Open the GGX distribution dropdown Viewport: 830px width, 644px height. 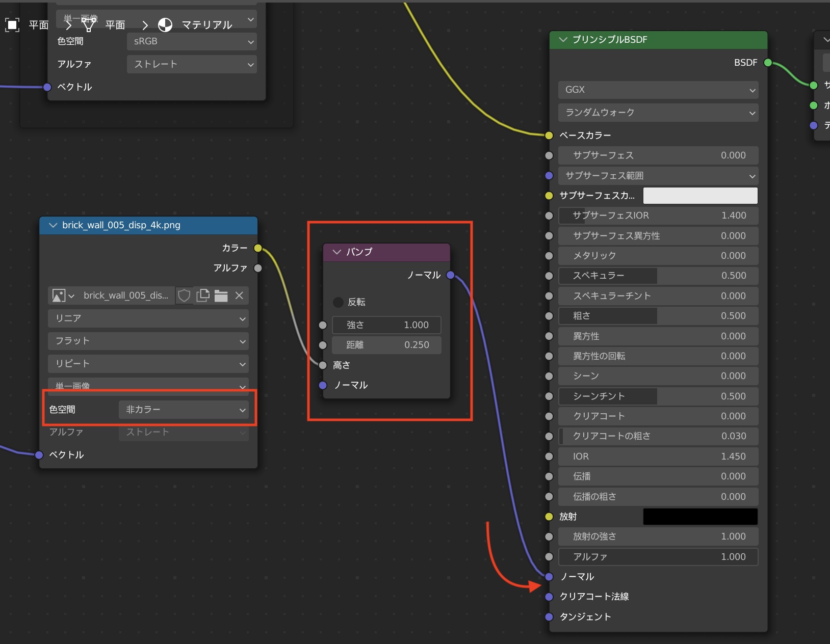[x=658, y=90]
